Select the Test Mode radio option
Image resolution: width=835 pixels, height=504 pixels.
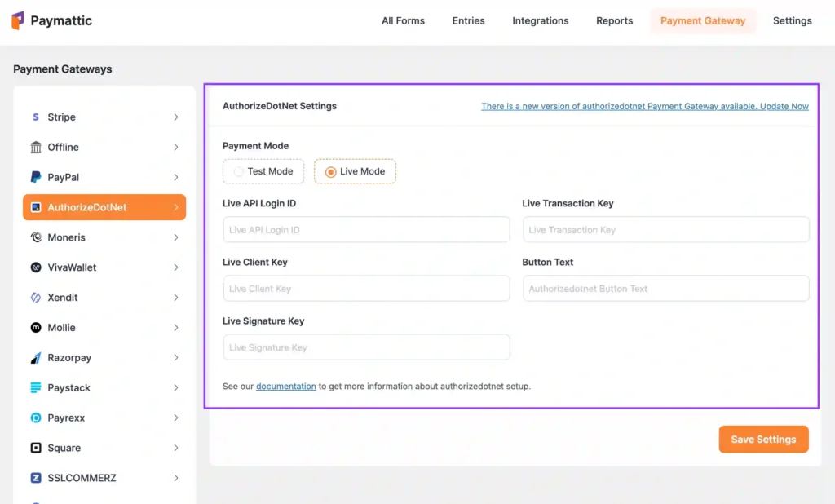[x=263, y=171]
